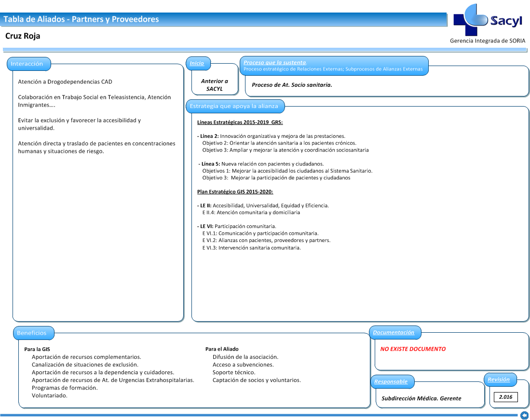This screenshot has width=530, height=420.
Task: Click the 'Para la GIS' subheading
Action: pyautogui.click(x=37, y=350)
